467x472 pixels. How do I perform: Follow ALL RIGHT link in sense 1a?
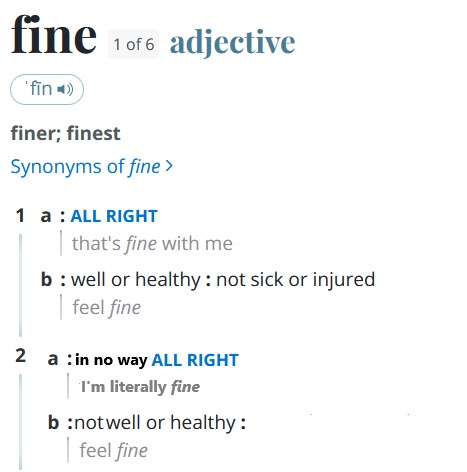click(x=114, y=216)
